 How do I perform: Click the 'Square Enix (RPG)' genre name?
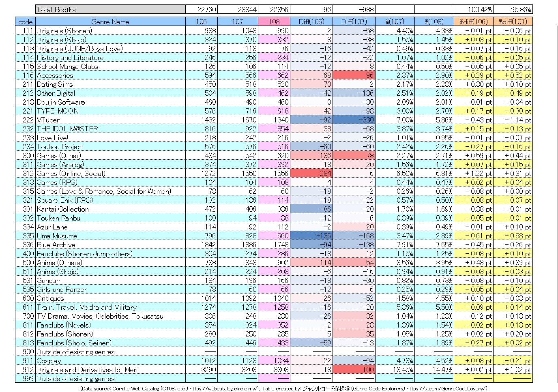coord(64,200)
